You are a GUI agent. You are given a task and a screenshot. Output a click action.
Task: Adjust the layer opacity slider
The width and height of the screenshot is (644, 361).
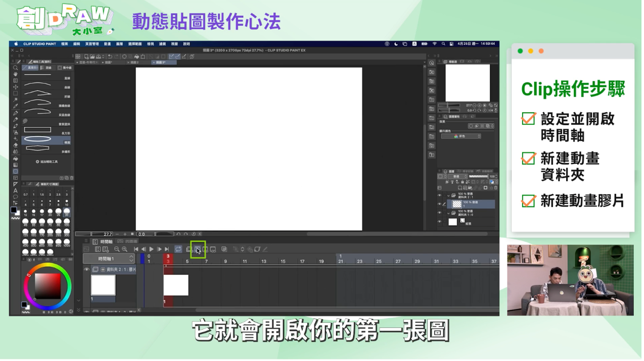tap(478, 176)
